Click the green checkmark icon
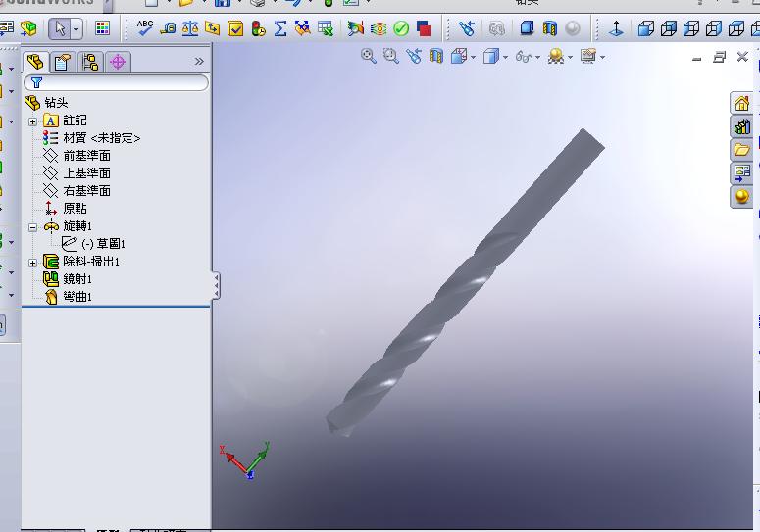The height and width of the screenshot is (532, 760). pos(401,28)
